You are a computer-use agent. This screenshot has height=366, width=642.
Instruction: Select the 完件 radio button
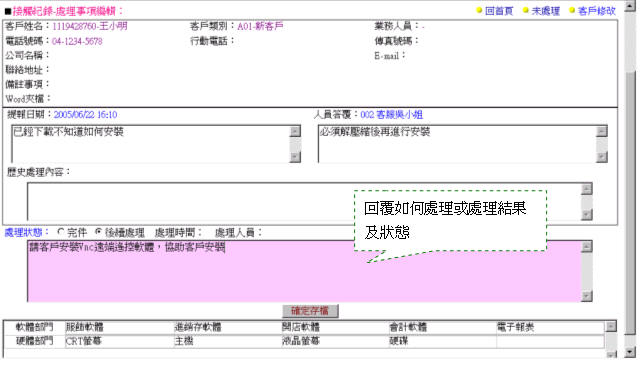tap(61, 232)
